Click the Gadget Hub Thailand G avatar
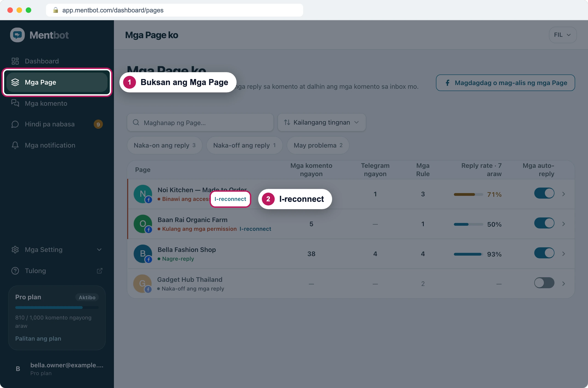The height and width of the screenshot is (388, 588). (x=142, y=284)
